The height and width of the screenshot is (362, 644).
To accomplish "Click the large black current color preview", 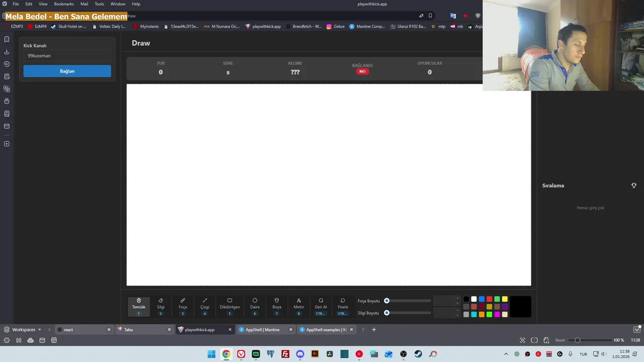I will click(521, 307).
